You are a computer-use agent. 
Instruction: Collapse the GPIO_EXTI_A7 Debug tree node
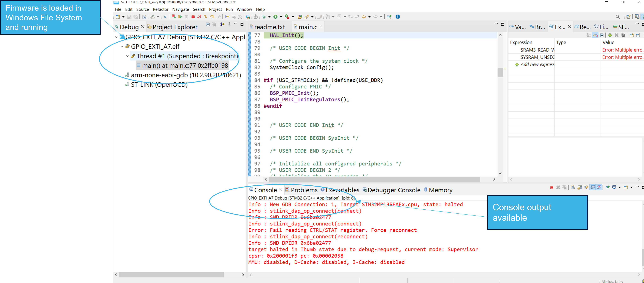[x=116, y=37]
